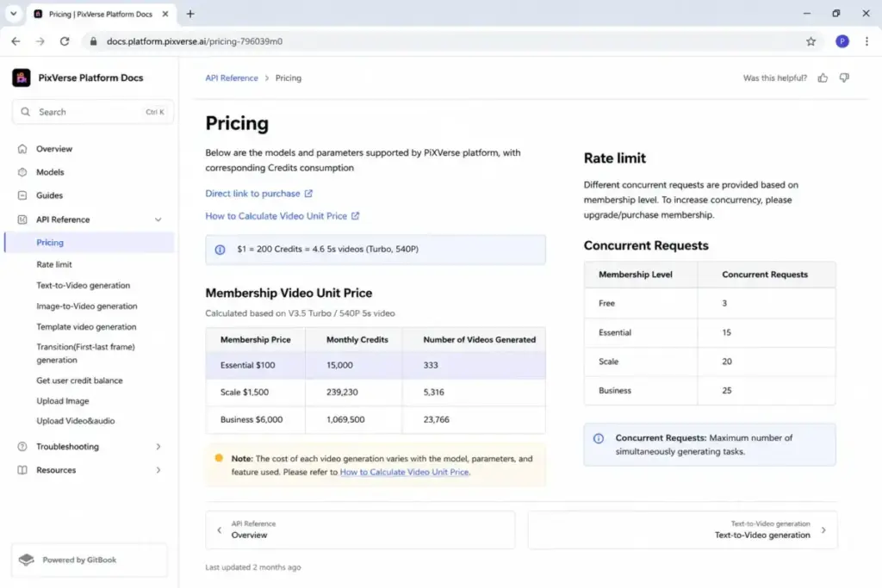The image size is (882, 588).
Task: Open Transition(First-last frame) generation page
Action: 85,354
